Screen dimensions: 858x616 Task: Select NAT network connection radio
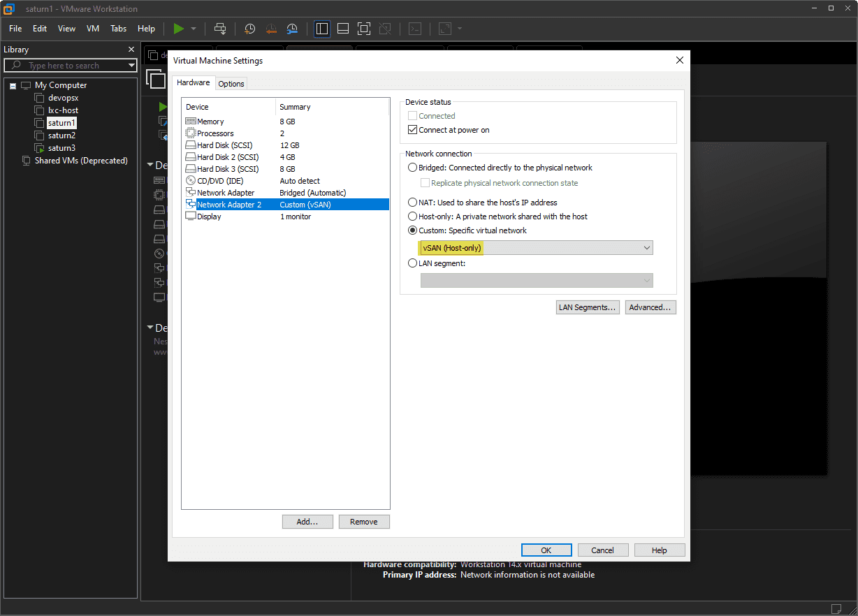(x=412, y=203)
